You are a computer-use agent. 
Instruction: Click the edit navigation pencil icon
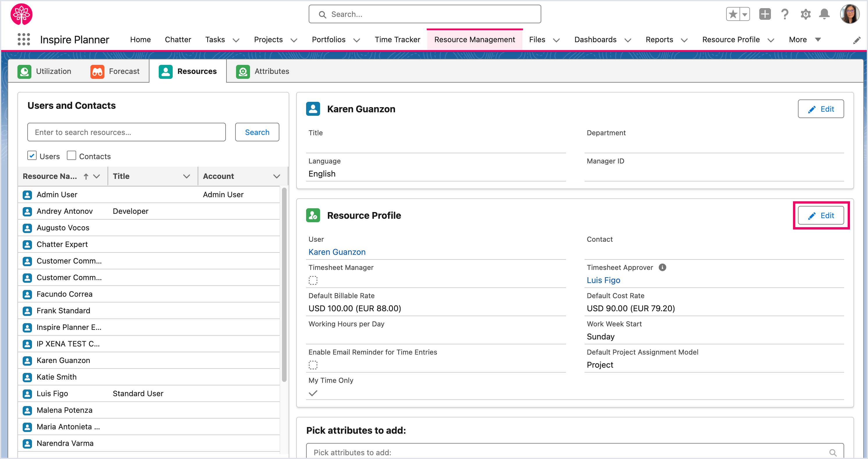857,40
